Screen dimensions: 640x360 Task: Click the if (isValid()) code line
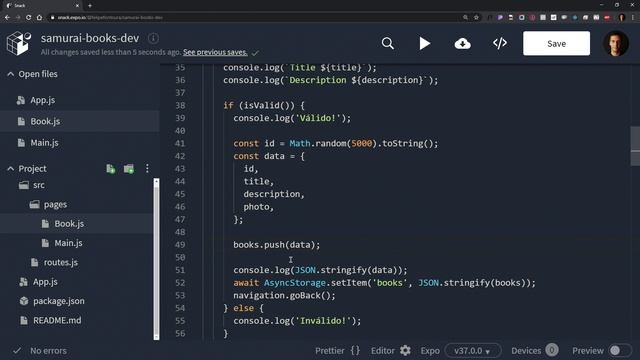click(264, 105)
